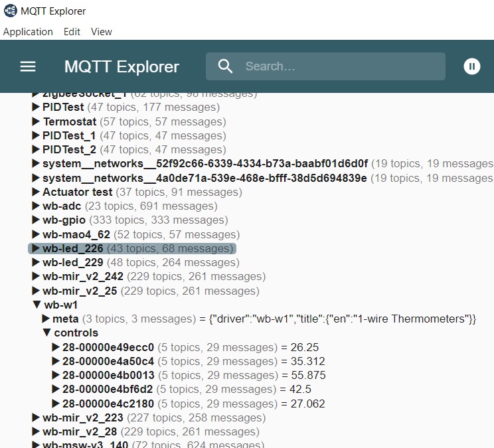
Task: Expand the system__networks__4a0de71a topic arrow
Action: pyautogui.click(x=36, y=178)
